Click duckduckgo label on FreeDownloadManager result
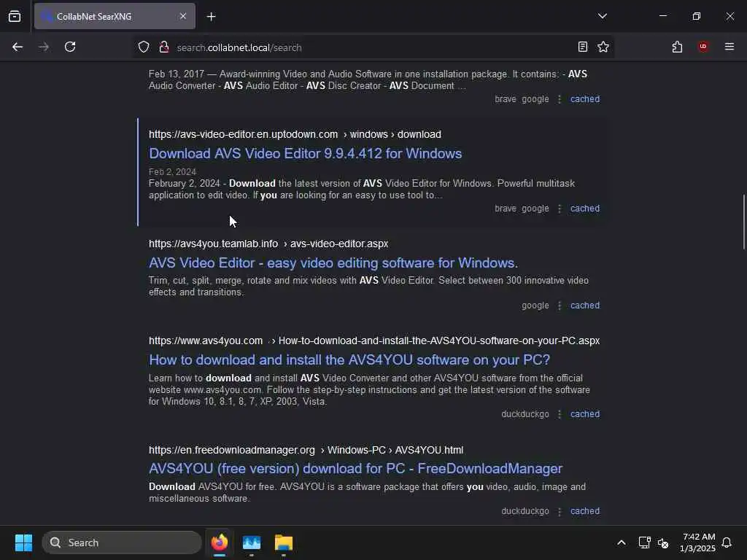Image resolution: width=747 pixels, height=560 pixels. [525, 511]
